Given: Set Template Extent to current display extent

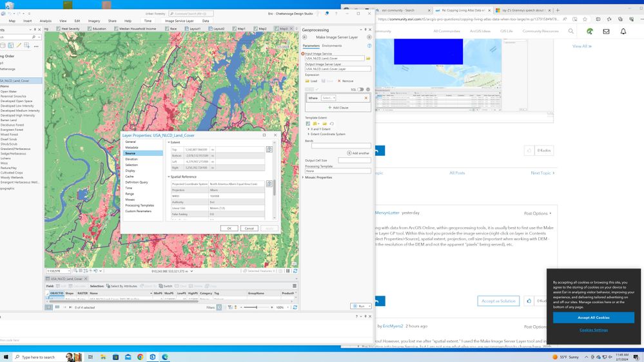Looking at the screenshot, I should coord(307,124).
